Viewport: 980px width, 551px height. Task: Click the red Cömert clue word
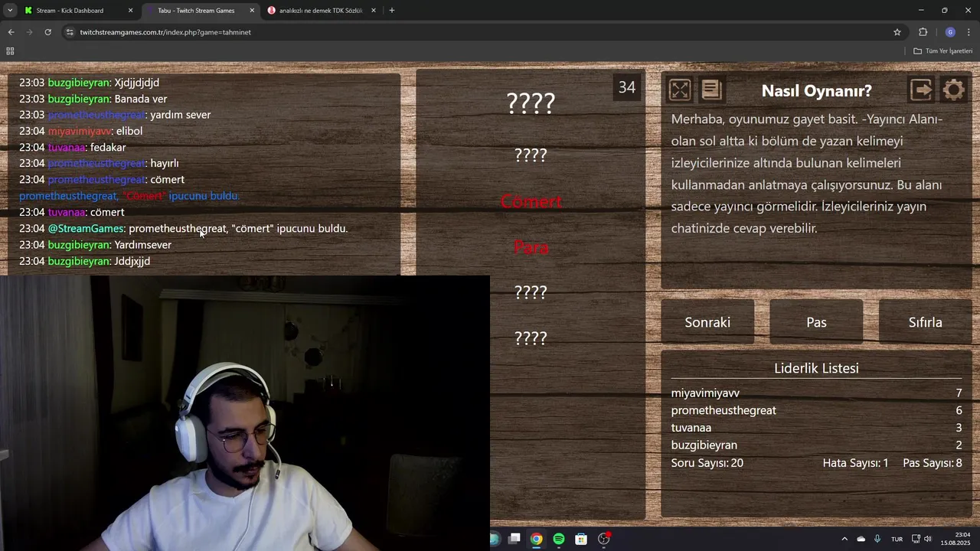tap(531, 201)
